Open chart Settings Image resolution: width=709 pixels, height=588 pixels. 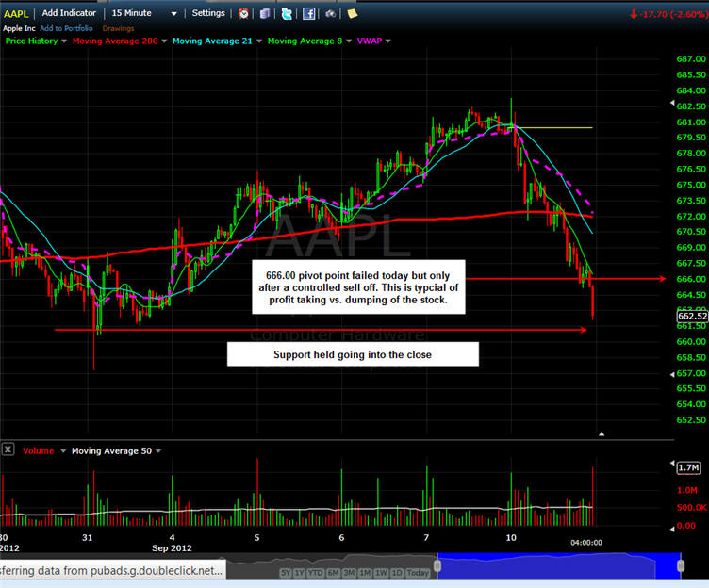208,13
